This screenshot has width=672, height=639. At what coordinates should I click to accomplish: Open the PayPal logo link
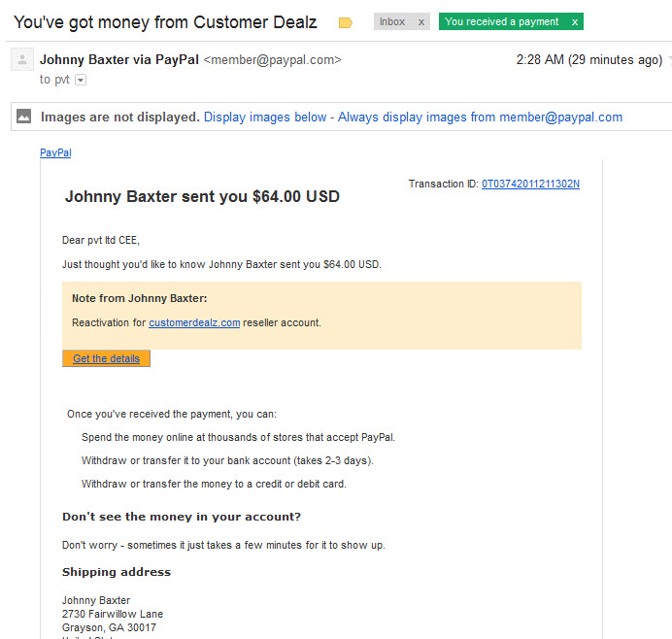[x=55, y=152]
